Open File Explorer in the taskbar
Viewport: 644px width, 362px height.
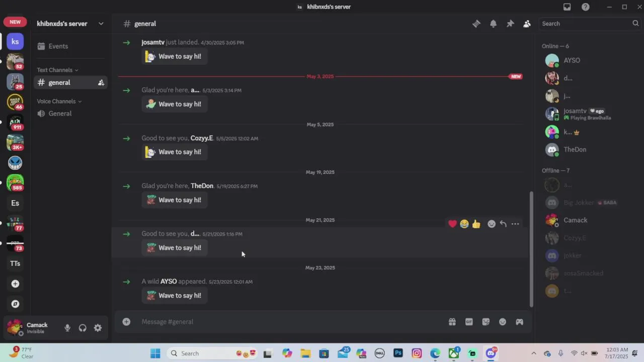(x=305, y=353)
